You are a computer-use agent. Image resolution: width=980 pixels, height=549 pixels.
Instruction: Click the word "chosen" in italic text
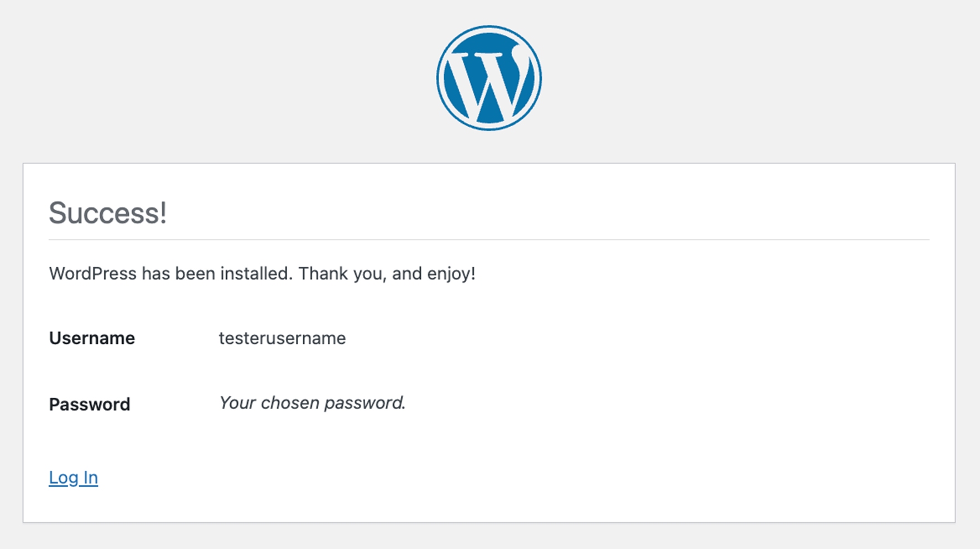290,403
